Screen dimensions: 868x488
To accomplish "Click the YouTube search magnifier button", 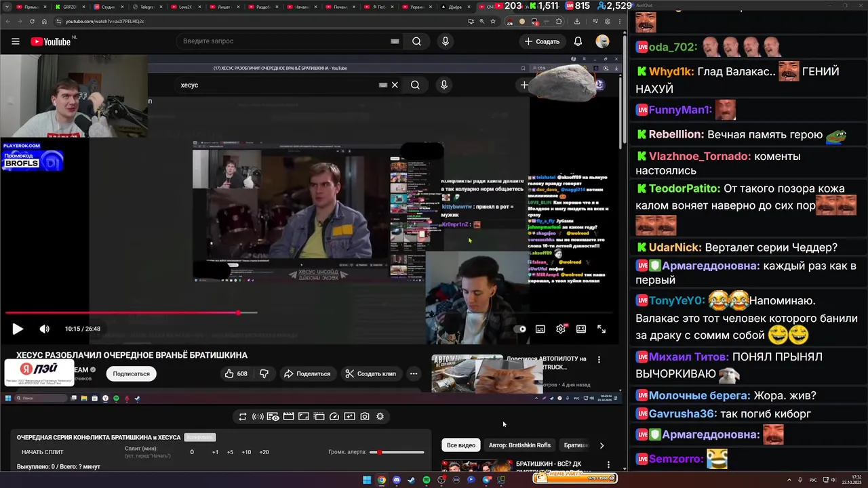I will point(416,41).
